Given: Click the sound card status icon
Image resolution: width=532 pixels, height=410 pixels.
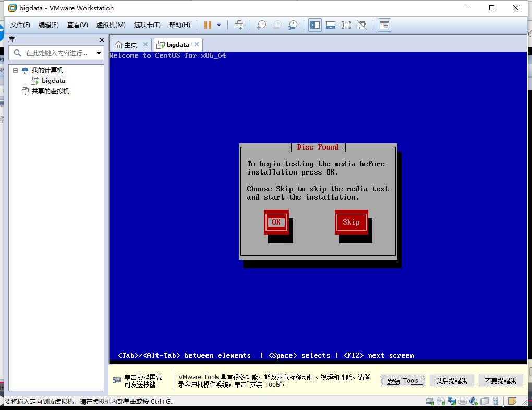Looking at the screenshot, I should tap(473, 402).
